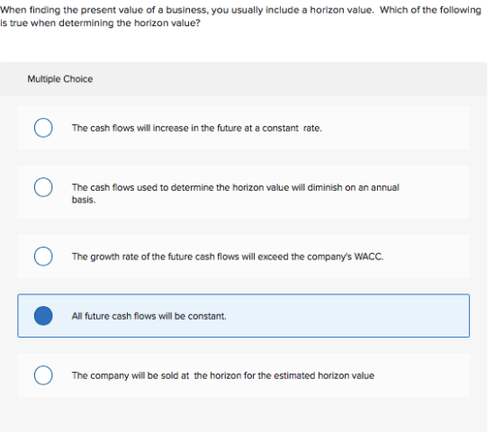Click the 'Multiple Choice' header label
This screenshot has height=433, width=504.
[60, 78]
